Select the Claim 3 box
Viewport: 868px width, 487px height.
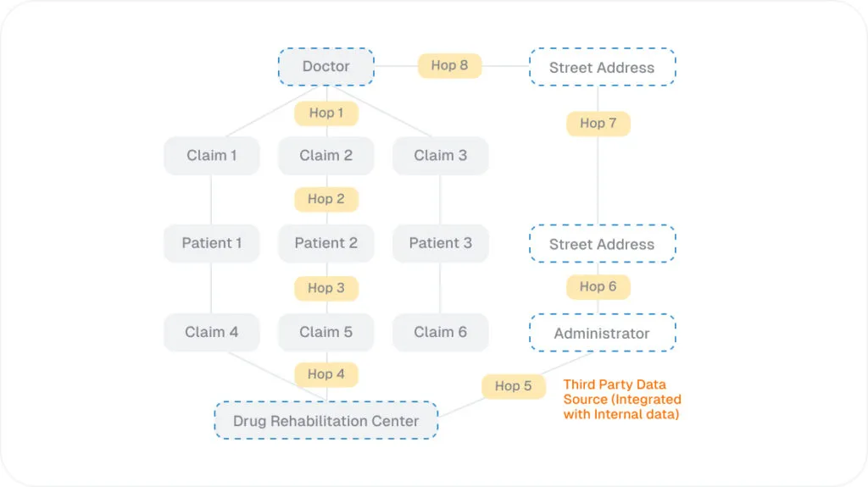[x=441, y=156]
